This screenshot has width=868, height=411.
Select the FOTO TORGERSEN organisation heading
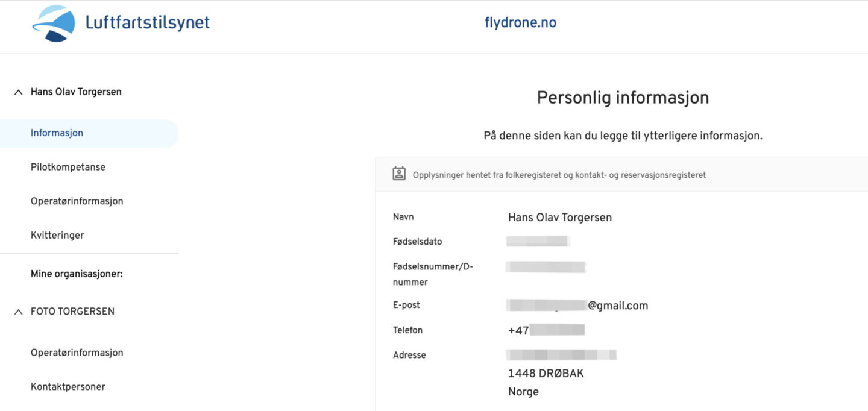(72, 312)
